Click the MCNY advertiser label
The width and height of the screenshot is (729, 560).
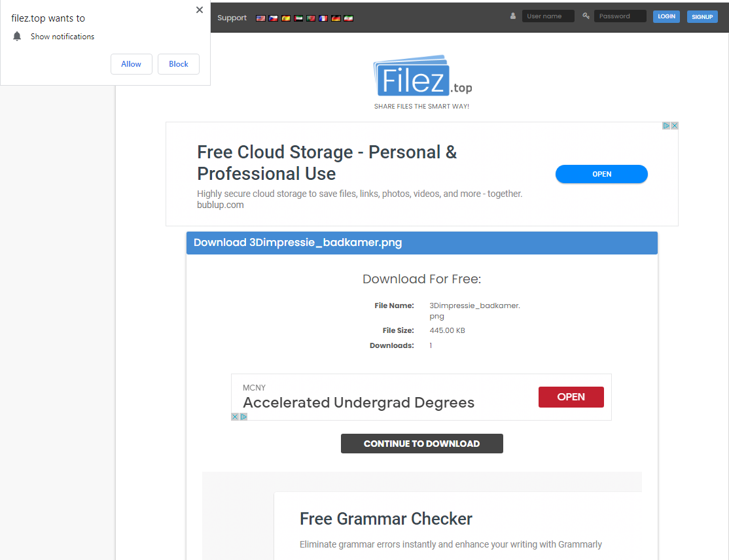254,387
